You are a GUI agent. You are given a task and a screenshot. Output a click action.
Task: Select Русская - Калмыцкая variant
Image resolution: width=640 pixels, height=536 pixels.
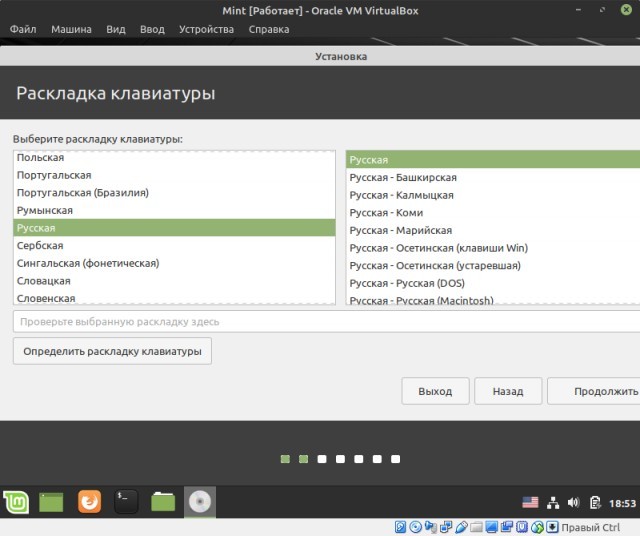click(x=493, y=195)
